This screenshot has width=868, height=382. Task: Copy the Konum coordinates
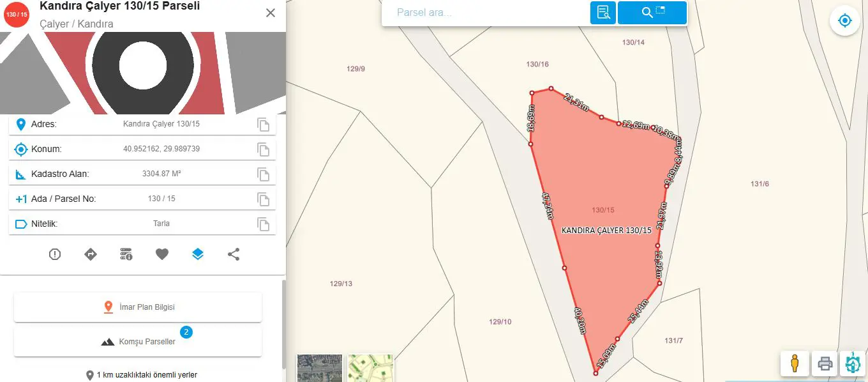tap(263, 149)
